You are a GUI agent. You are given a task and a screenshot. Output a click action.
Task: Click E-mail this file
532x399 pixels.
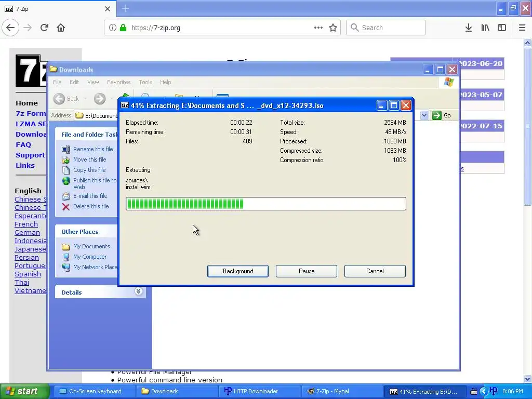[90, 196]
